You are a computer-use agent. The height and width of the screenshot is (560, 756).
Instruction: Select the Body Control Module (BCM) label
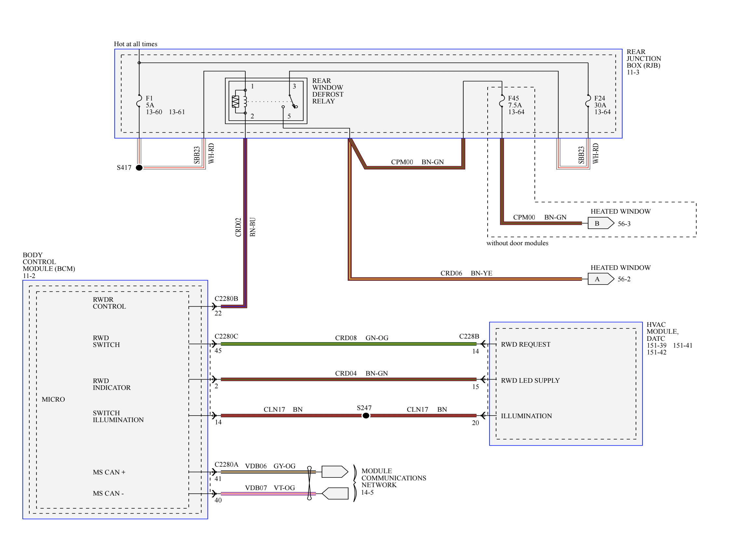tap(49, 262)
